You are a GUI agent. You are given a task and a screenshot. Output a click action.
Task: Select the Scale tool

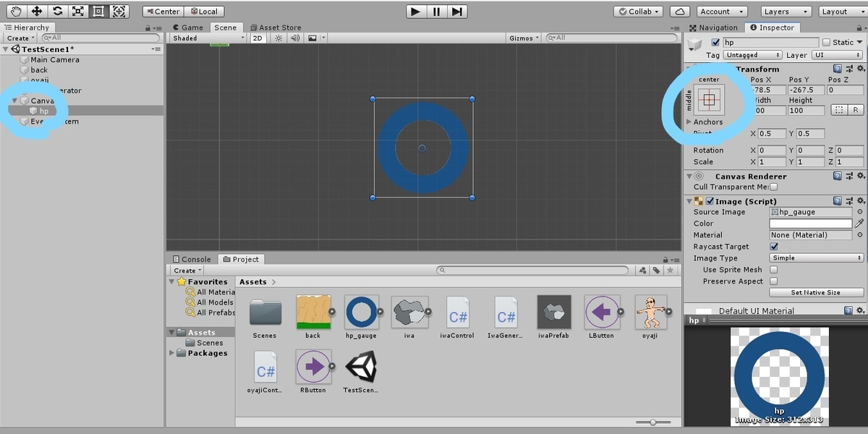[x=78, y=11]
